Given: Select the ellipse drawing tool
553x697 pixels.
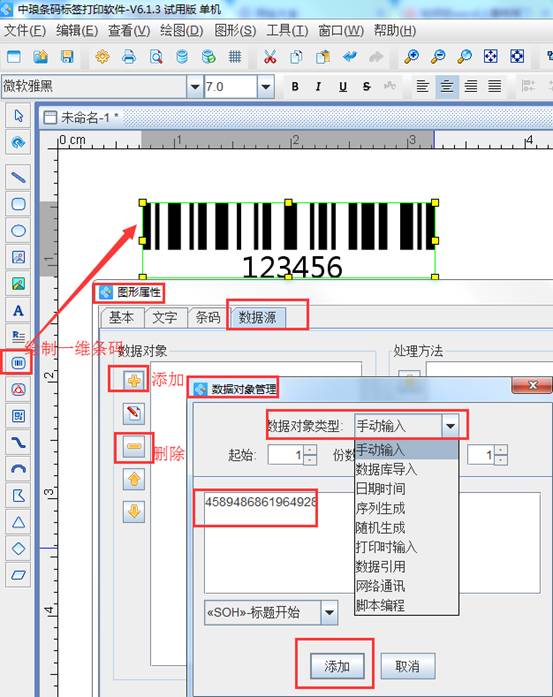Looking at the screenshot, I should [18, 231].
